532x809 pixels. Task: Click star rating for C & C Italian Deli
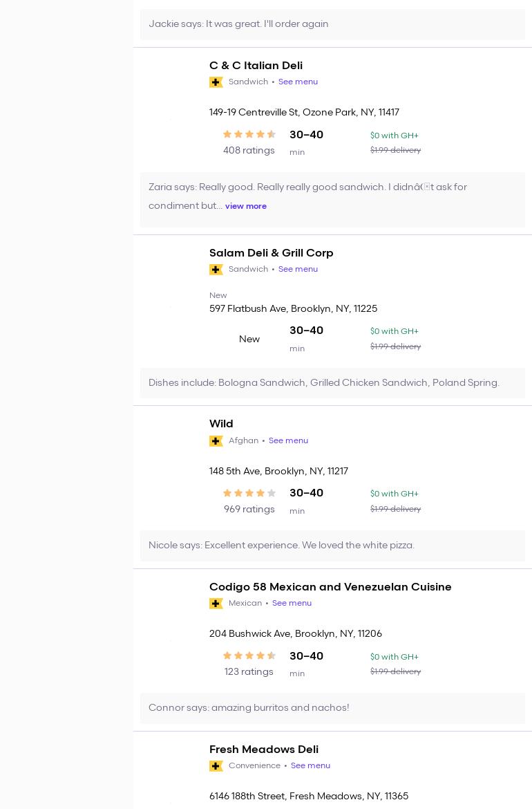coord(249,134)
